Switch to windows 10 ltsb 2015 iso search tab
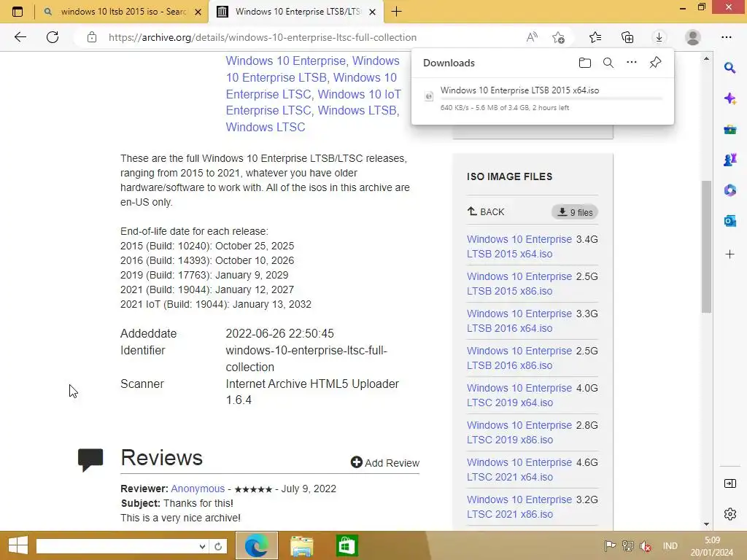Image resolution: width=747 pixels, height=560 pixels. coord(123,12)
